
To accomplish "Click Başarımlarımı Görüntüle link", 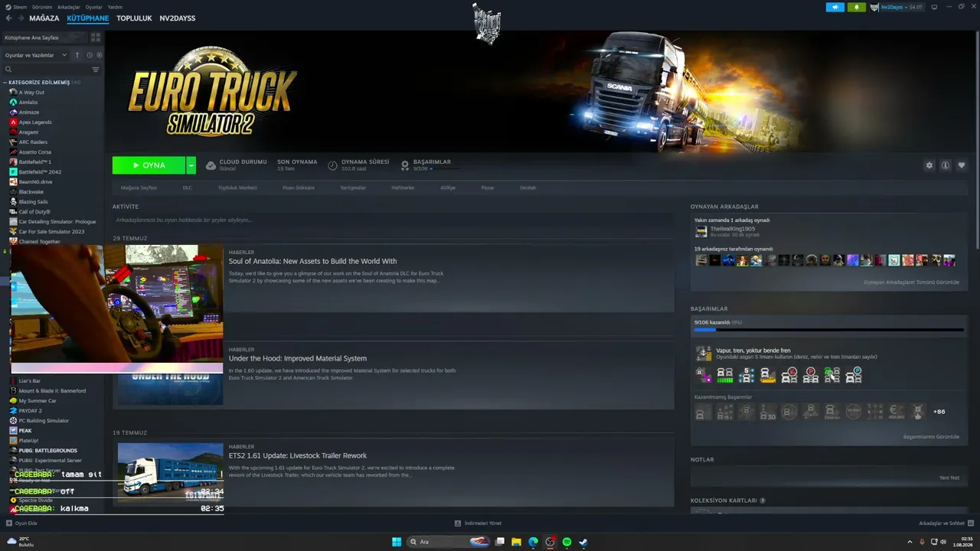I will pos(931,437).
